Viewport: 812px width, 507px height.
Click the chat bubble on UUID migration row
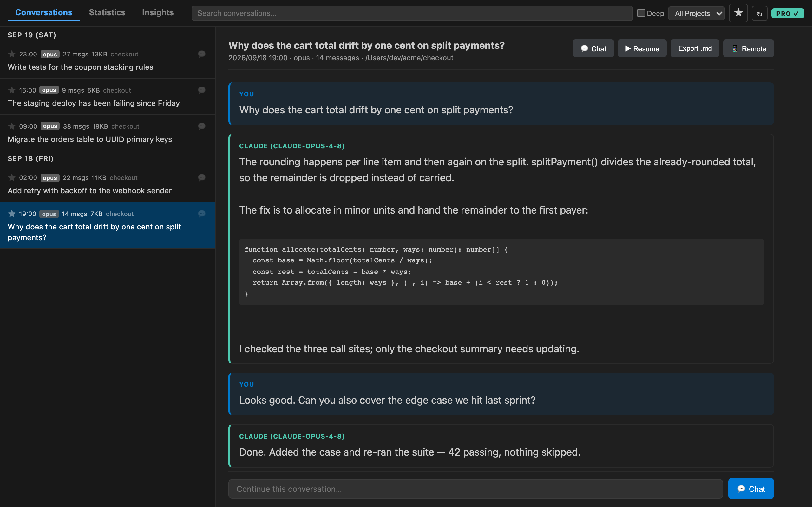202,126
